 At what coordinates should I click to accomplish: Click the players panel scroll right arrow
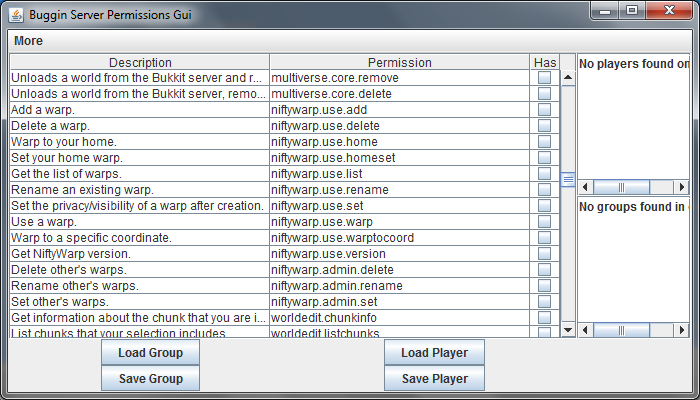pos(682,187)
